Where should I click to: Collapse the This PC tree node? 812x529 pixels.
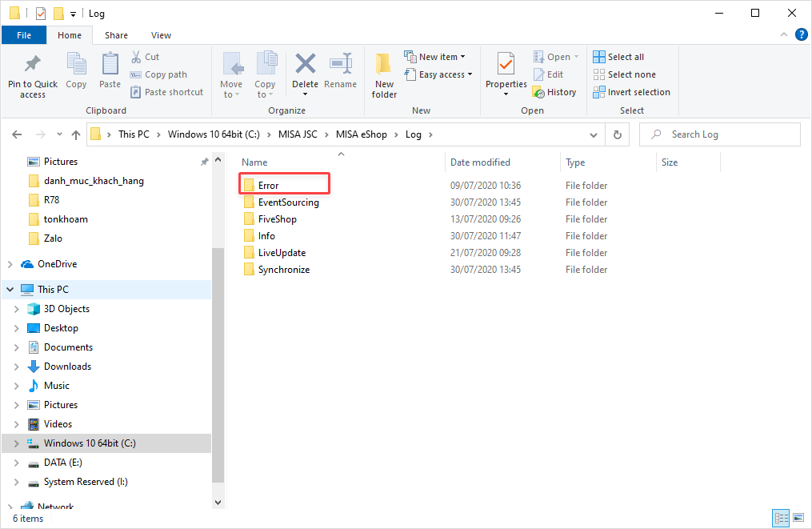pos(10,290)
